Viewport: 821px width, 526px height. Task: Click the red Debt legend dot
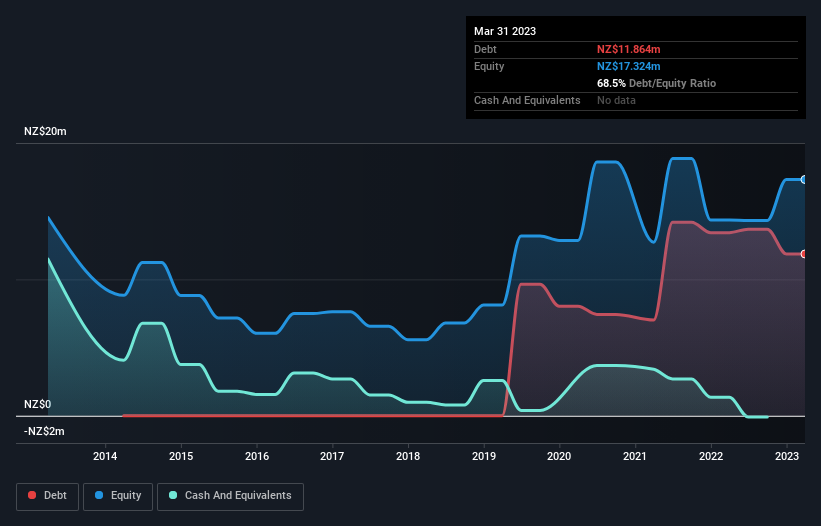pos(32,495)
